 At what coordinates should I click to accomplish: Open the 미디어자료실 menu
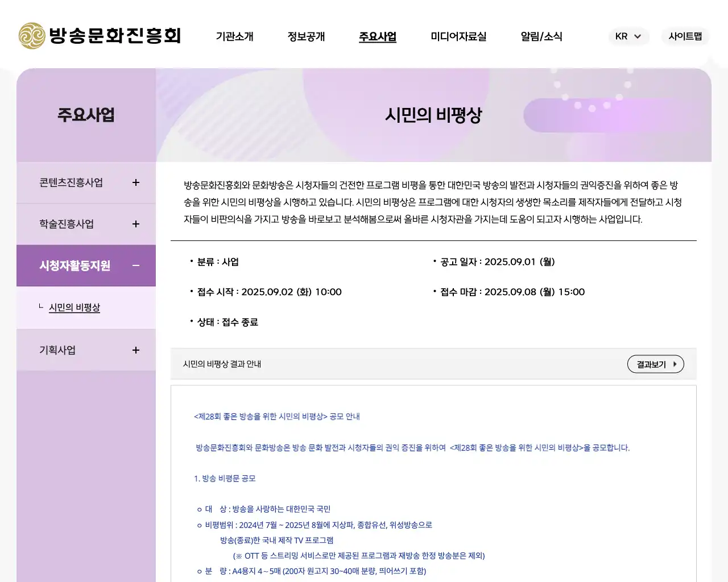[x=458, y=36]
